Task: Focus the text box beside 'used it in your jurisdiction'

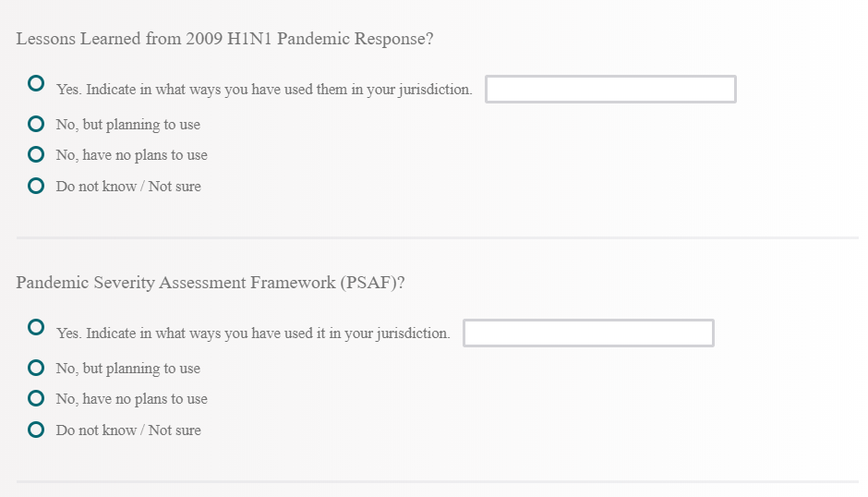Action: click(x=588, y=333)
